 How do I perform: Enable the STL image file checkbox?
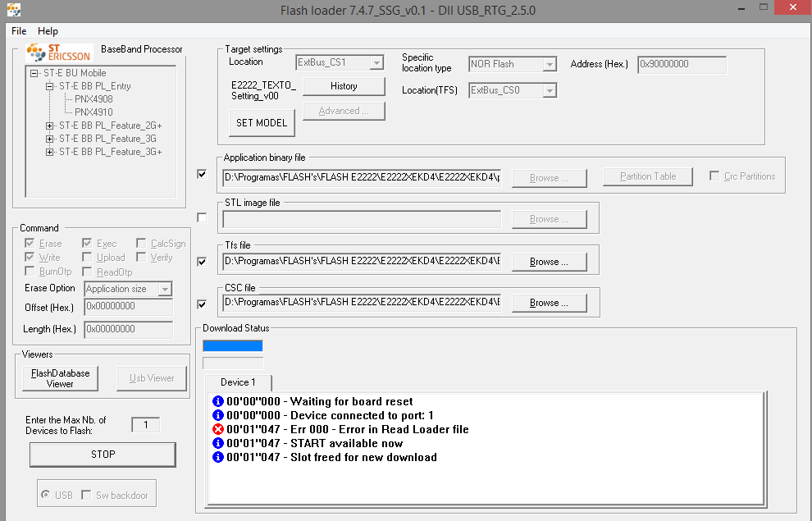(x=202, y=217)
